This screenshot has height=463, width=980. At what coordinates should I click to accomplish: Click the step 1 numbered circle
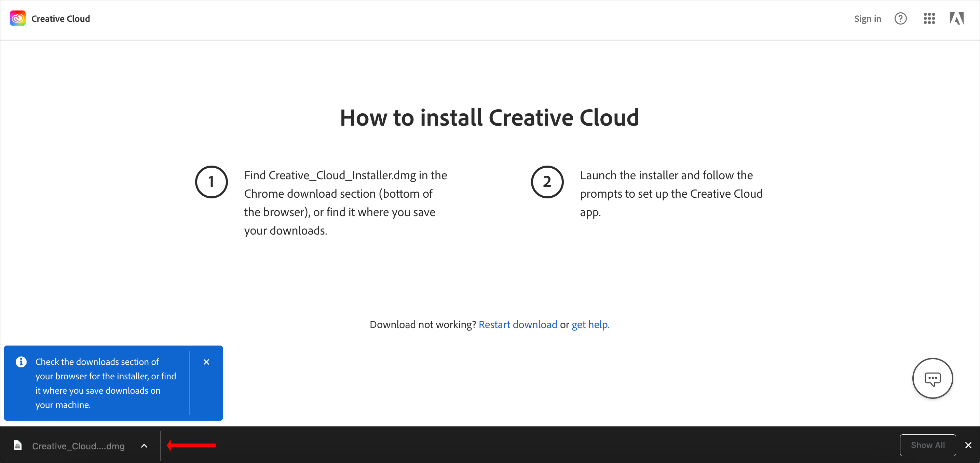coord(211,182)
